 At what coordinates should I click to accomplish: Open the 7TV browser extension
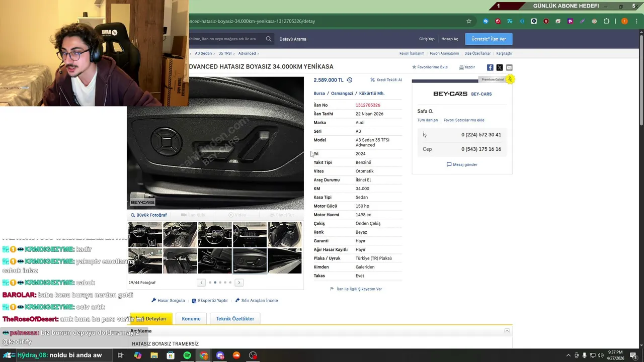[x=510, y=21]
